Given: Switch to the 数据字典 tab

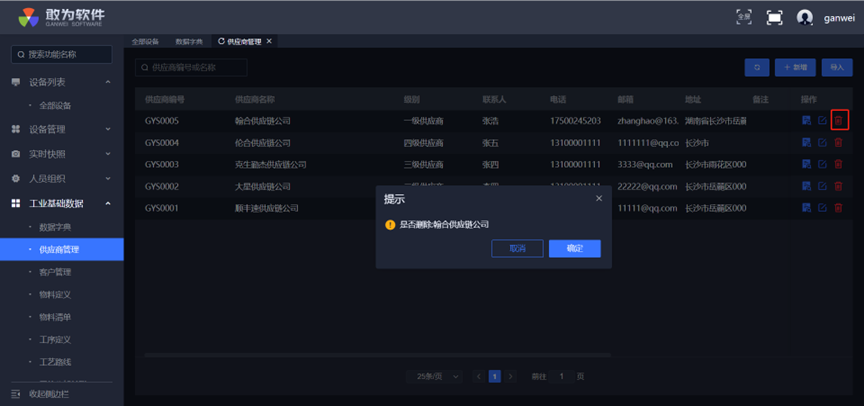Looking at the screenshot, I should [x=189, y=41].
